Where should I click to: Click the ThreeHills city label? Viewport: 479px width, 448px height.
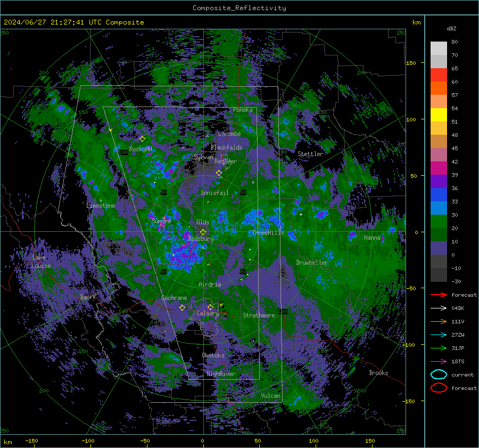[268, 233]
